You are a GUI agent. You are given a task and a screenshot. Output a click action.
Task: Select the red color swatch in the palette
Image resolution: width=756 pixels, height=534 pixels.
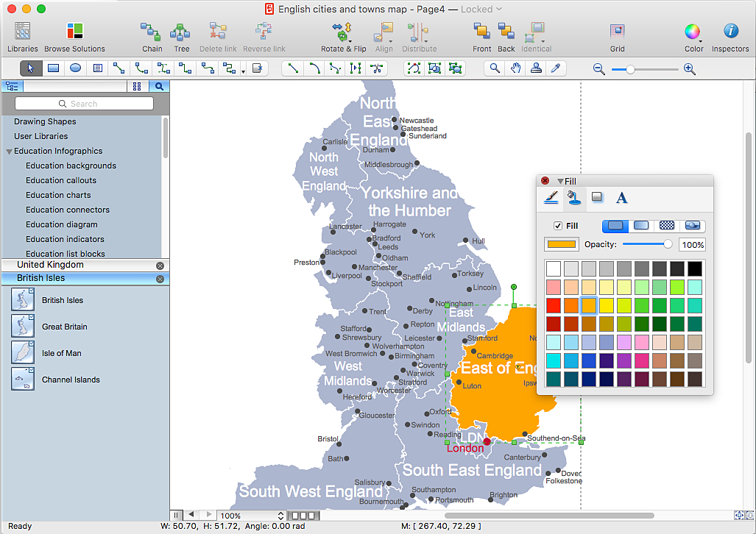click(552, 304)
